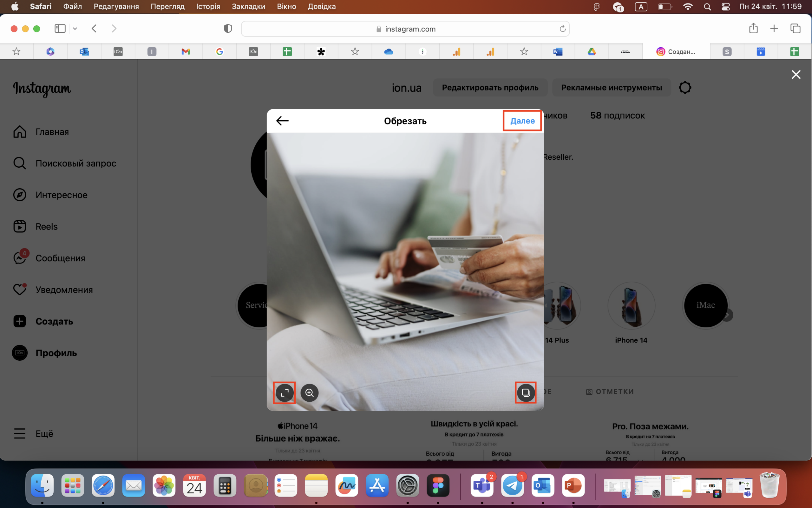Click the Instagram logo

coord(42,89)
